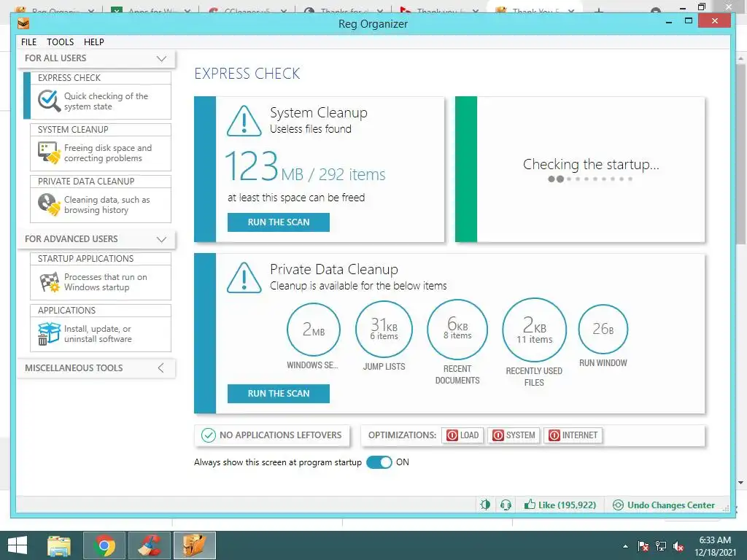Screen dimensions: 747x560
Task: Open Google Chrome from the taskbar
Action: [104, 545]
